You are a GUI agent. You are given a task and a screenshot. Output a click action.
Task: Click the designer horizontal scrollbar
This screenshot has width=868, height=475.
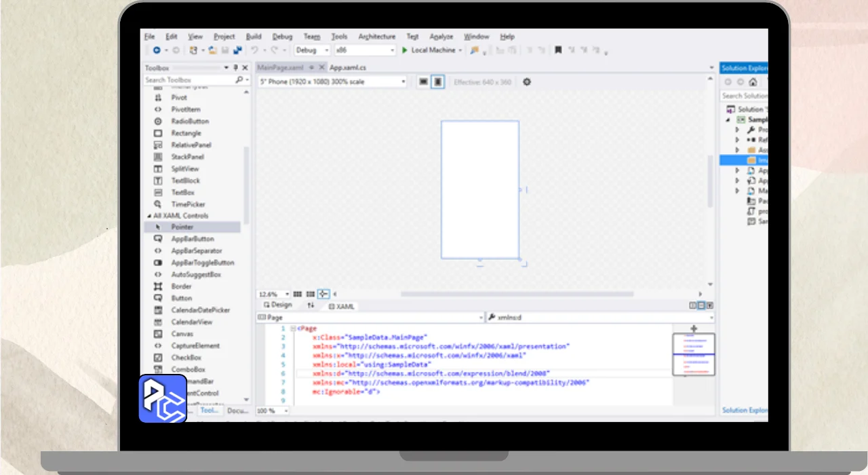[x=517, y=294]
